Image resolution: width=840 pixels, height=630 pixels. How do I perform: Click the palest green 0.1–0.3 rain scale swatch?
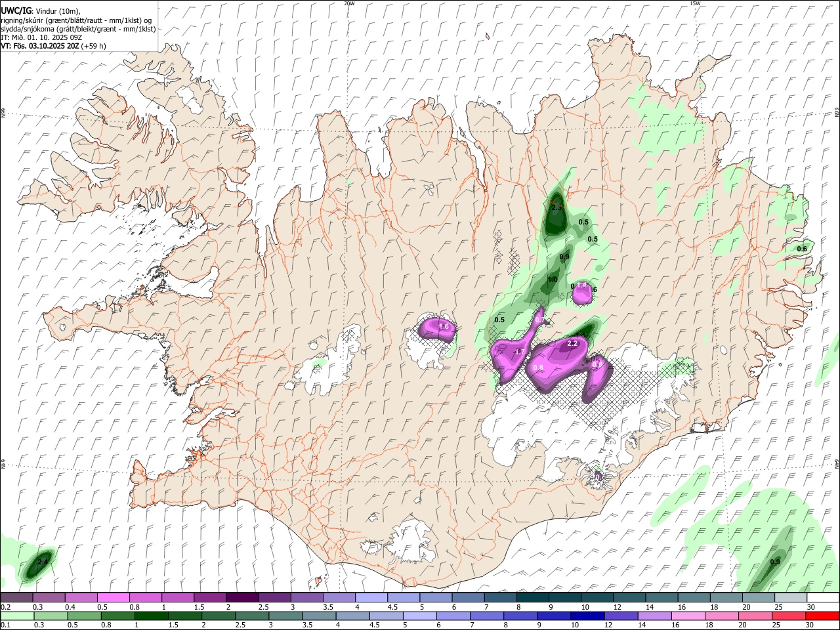[18, 616]
